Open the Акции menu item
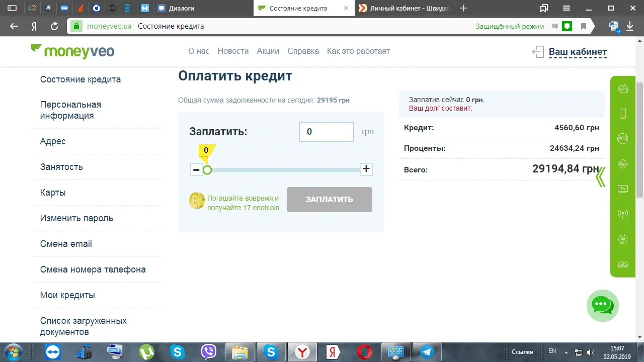The image size is (644, 362). click(x=268, y=51)
